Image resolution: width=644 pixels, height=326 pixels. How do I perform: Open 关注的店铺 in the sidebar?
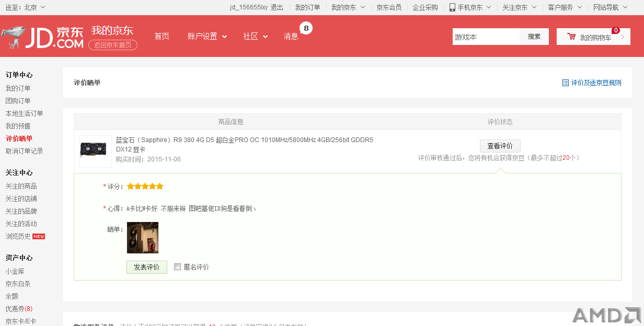click(x=21, y=199)
